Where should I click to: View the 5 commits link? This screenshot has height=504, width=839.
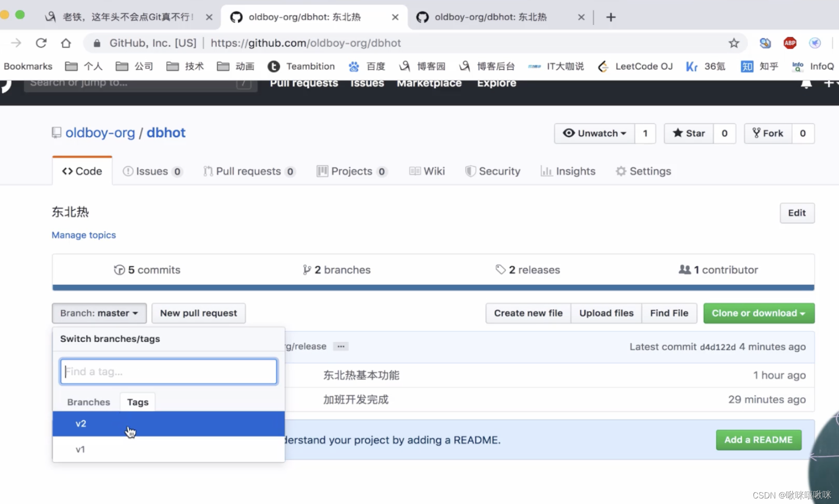[147, 270]
